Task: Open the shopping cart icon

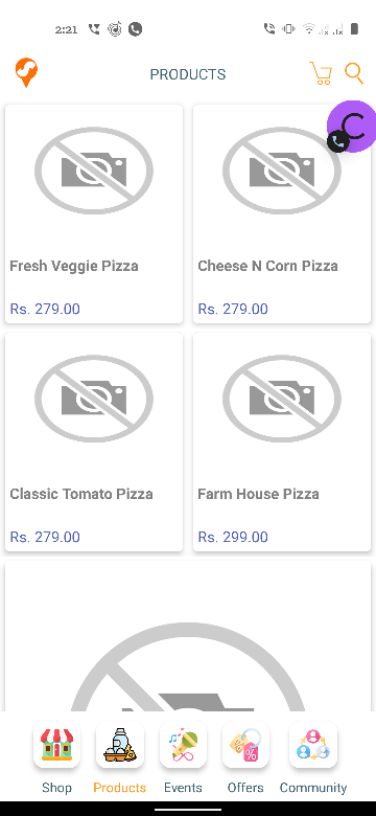Action: coord(321,73)
